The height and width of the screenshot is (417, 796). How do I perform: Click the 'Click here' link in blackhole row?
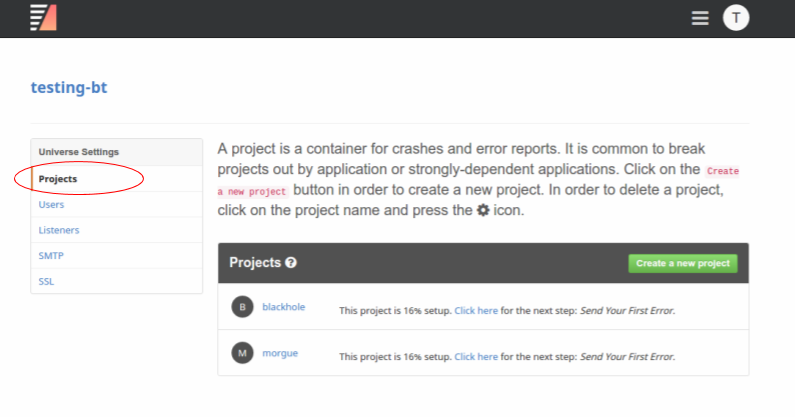coord(476,311)
